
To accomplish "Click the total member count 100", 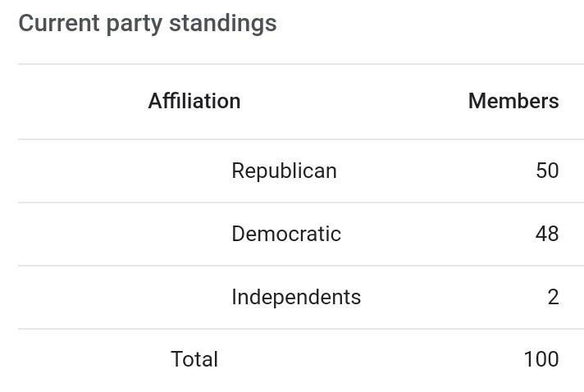I will pyautogui.click(x=541, y=359).
